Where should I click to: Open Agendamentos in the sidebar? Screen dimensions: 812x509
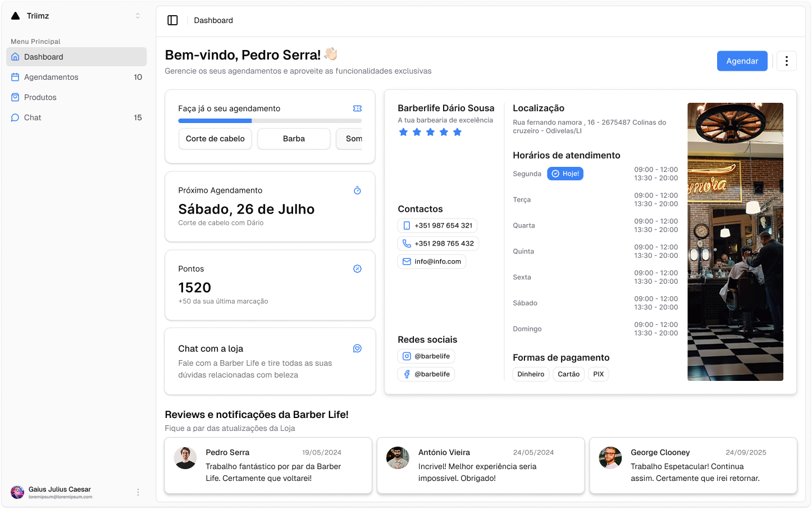[x=51, y=77]
